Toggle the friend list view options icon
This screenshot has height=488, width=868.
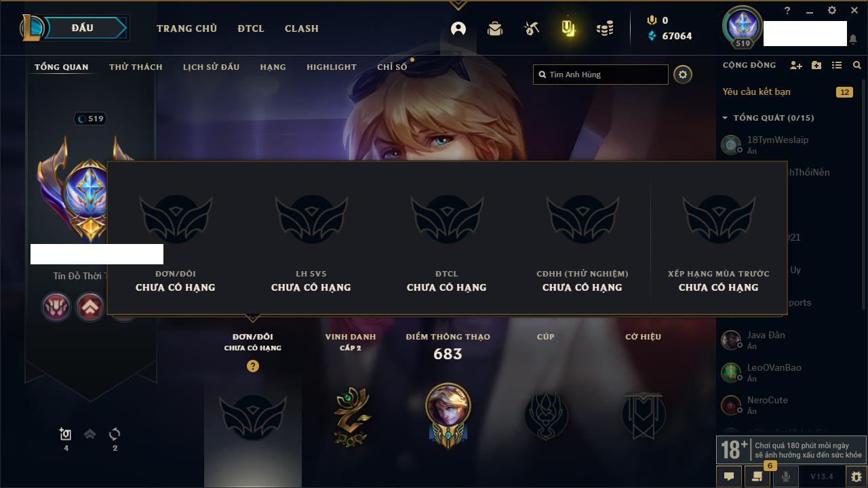(x=837, y=65)
